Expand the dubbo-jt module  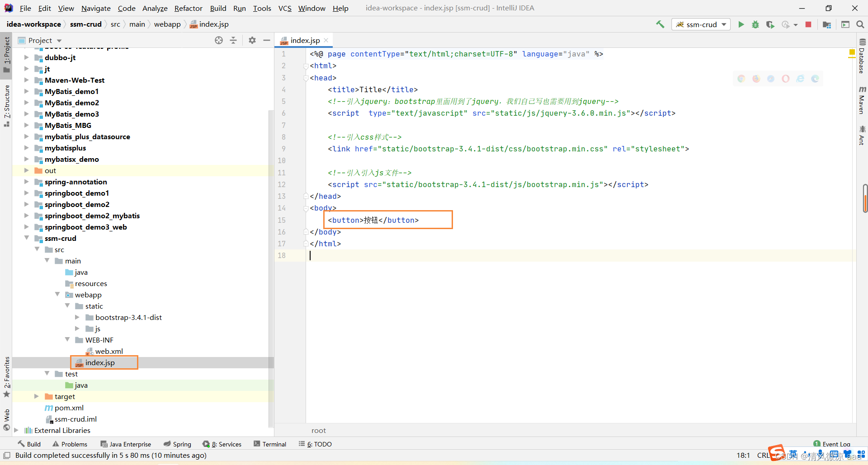click(x=26, y=57)
